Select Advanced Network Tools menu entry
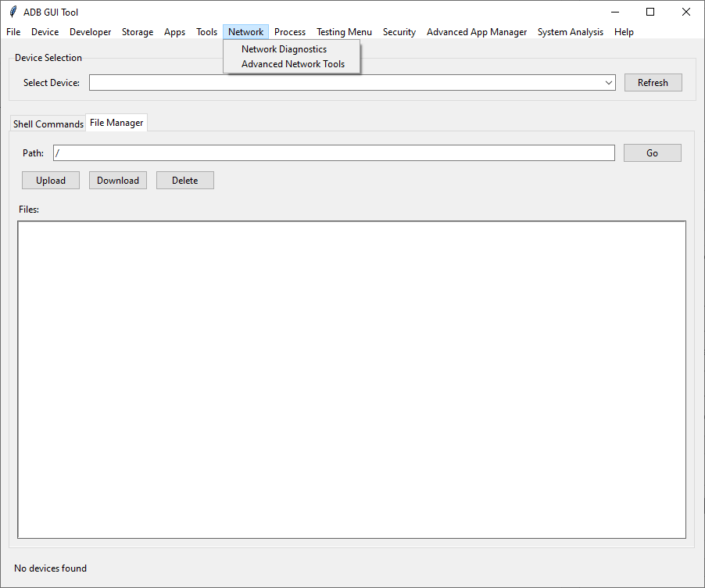 pyautogui.click(x=292, y=64)
